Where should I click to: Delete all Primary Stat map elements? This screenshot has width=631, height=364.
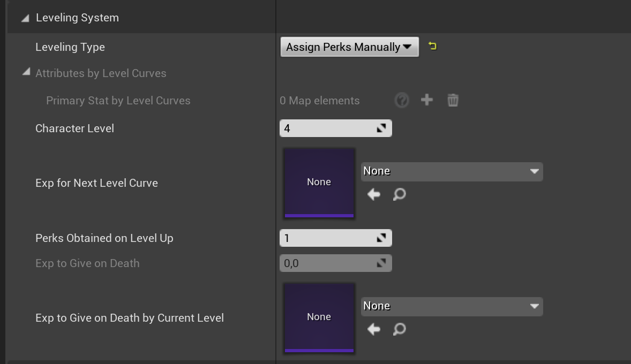453,100
